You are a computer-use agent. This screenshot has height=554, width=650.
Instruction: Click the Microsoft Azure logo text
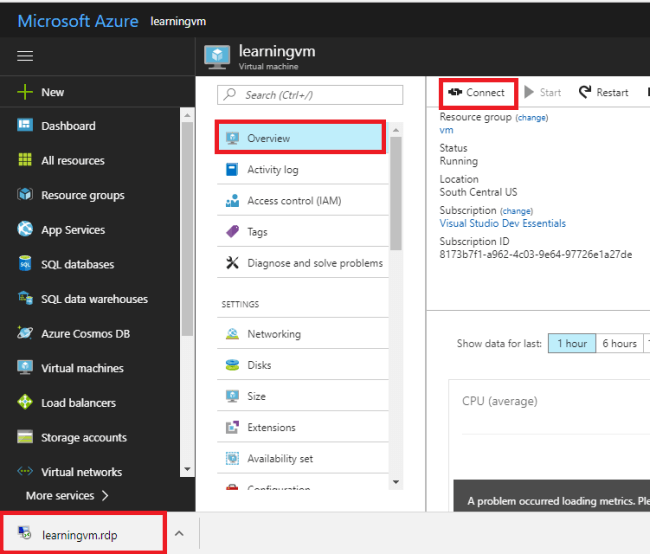(78, 21)
